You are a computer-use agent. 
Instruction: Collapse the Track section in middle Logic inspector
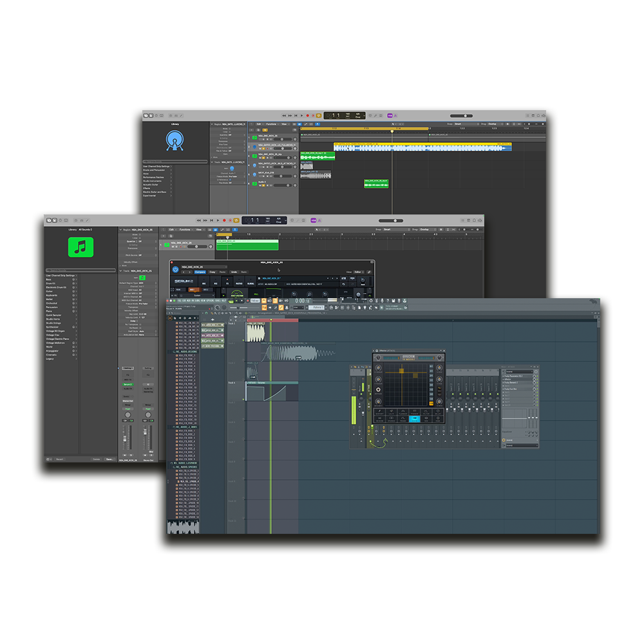121,271
